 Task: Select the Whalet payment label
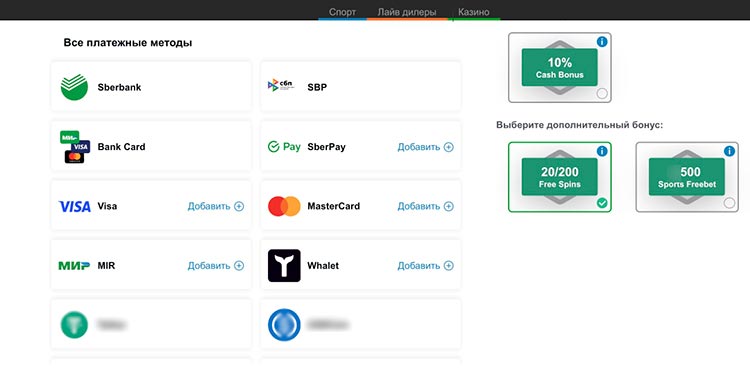coord(323,265)
